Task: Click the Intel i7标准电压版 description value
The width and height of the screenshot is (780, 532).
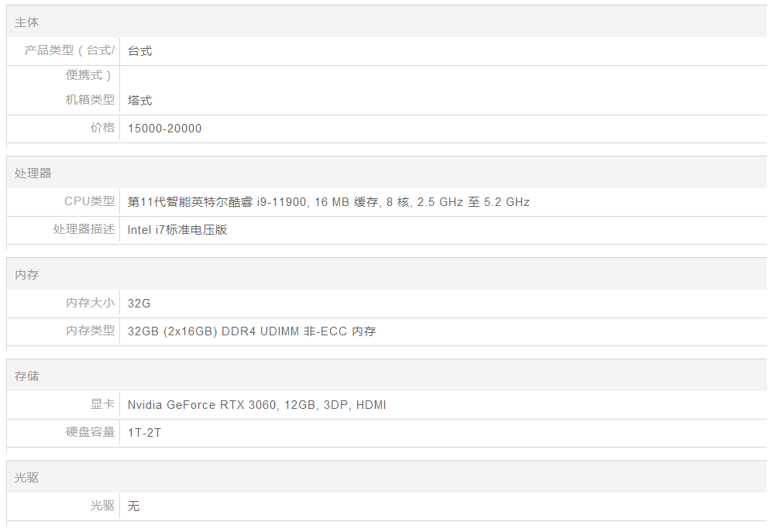Action: [x=177, y=230]
